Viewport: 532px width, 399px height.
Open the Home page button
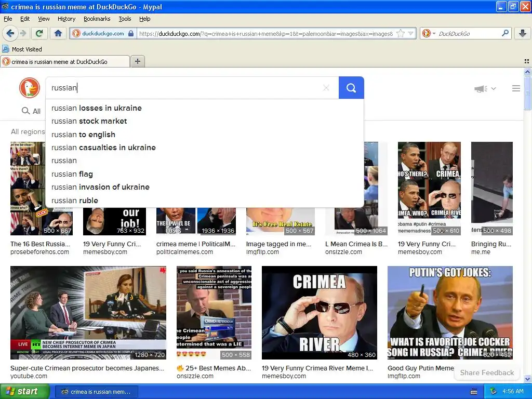[x=58, y=33]
